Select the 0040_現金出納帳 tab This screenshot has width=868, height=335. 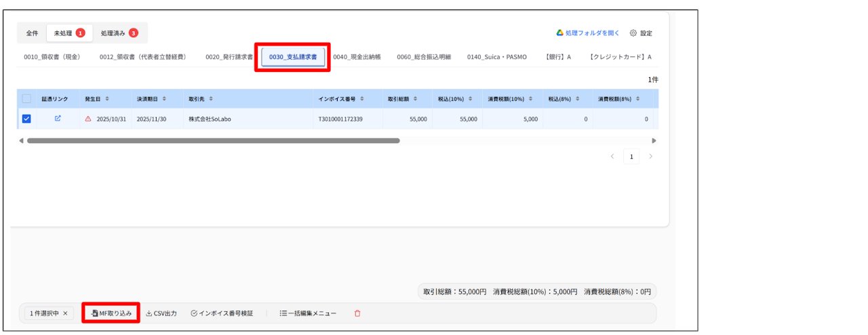coord(357,57)
